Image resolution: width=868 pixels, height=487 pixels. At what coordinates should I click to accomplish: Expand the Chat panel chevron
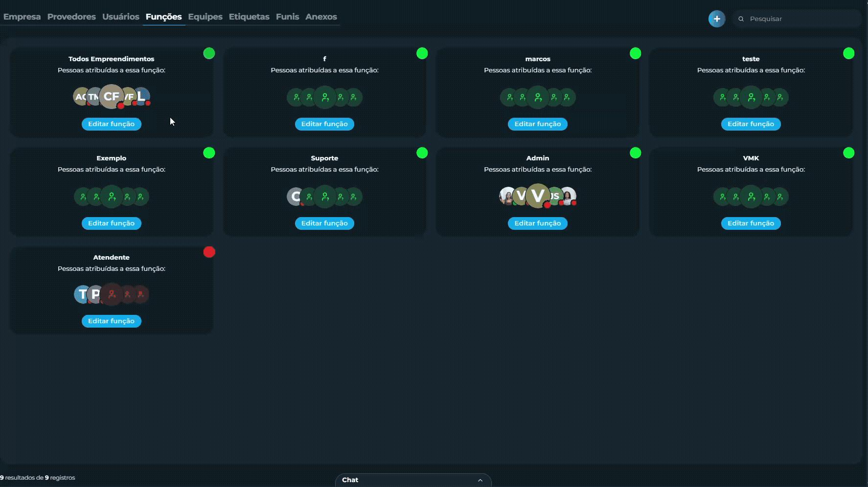point(480,480)
